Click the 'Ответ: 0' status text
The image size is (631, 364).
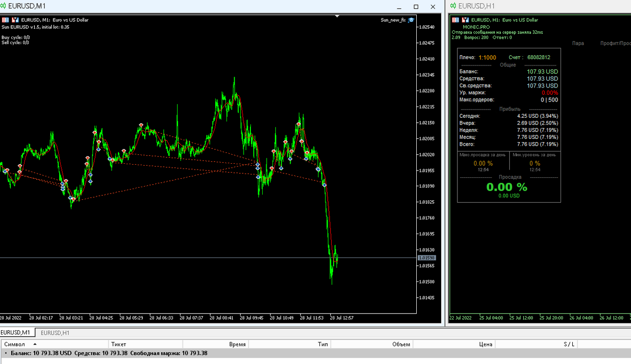point(502,37)
